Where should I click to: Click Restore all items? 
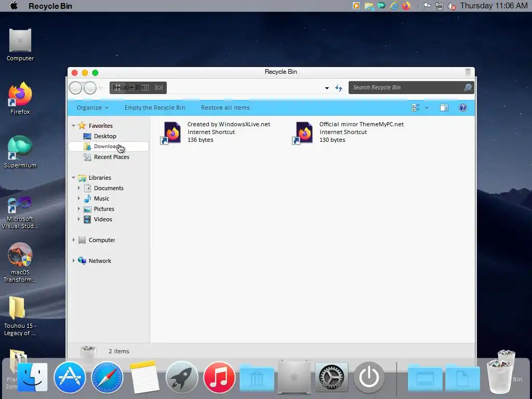pos(225,108)
